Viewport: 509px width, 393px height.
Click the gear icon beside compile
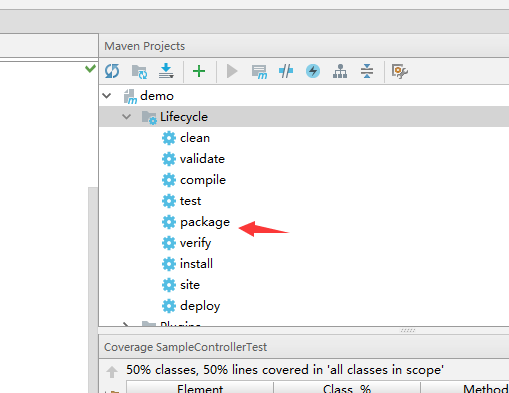point(169,180)
